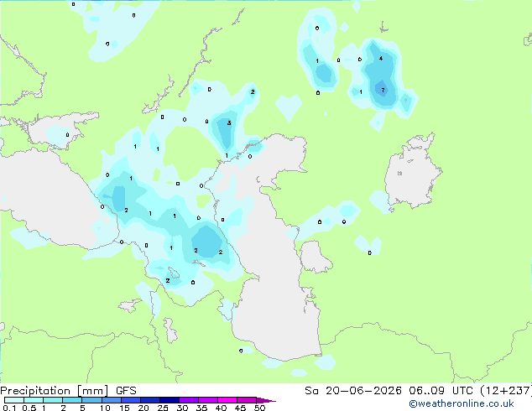Pick the 25–30 mm dark navy swatch
Image resolution: width=532 pixels, height=411 pixels.
[169, 400]
